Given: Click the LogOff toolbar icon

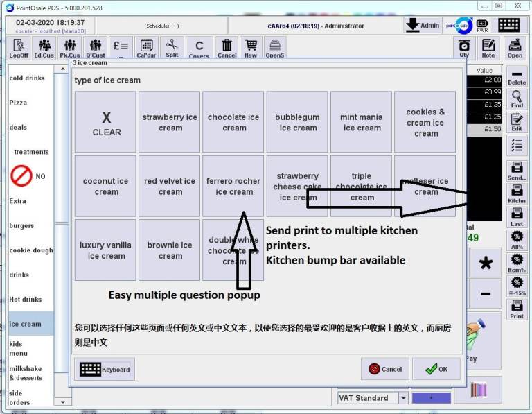Looking at the screenshot, I should pos(19,48).
